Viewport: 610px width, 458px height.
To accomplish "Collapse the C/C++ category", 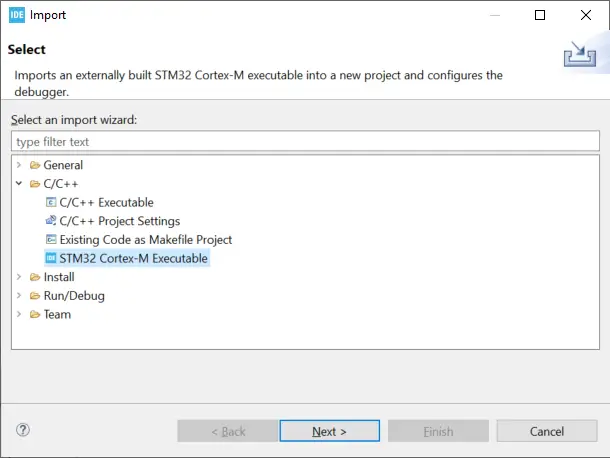I will click(19, 184).
